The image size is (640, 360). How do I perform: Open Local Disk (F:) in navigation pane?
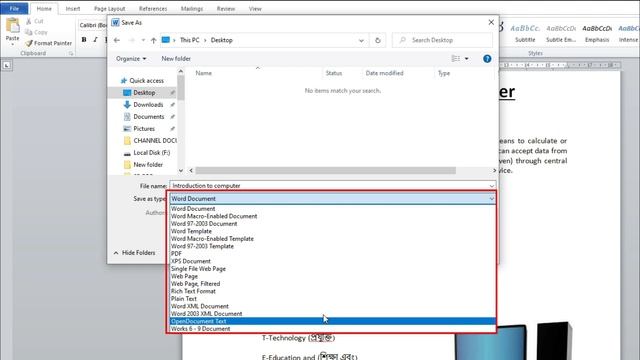click(151, 153)
